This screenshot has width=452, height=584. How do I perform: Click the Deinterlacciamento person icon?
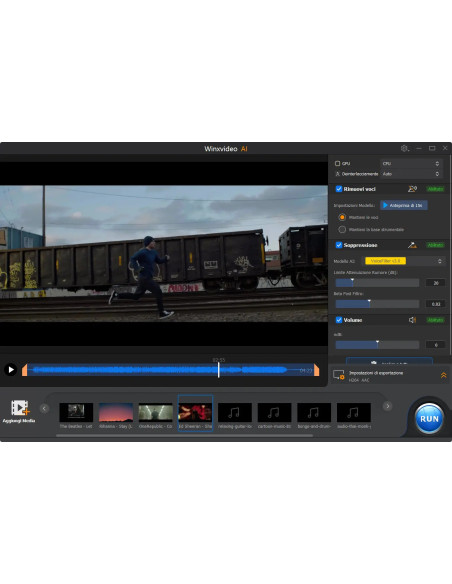tap(337, 174)
